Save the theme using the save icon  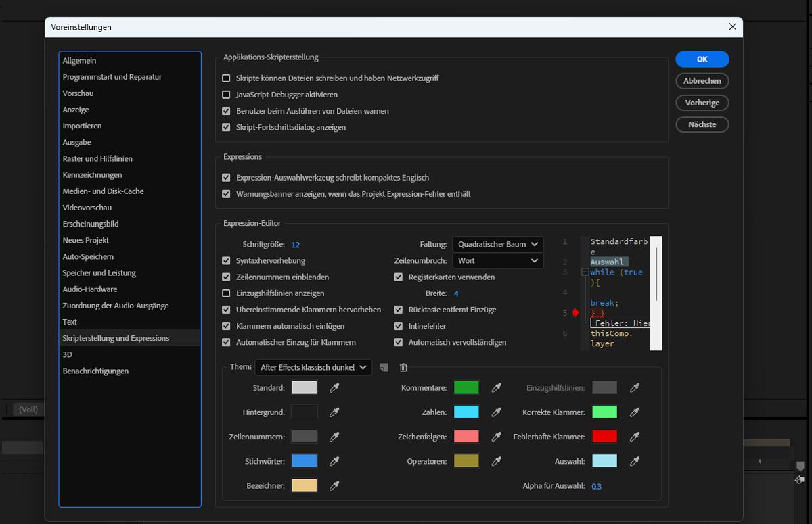click(x=384, y=367)
